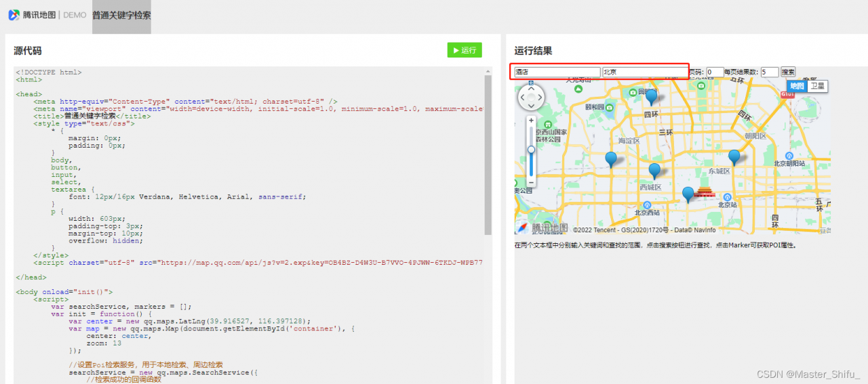Screen dimensions: 868x384
Task: Click the 北京西站 railway station icon
Action: 646,204
